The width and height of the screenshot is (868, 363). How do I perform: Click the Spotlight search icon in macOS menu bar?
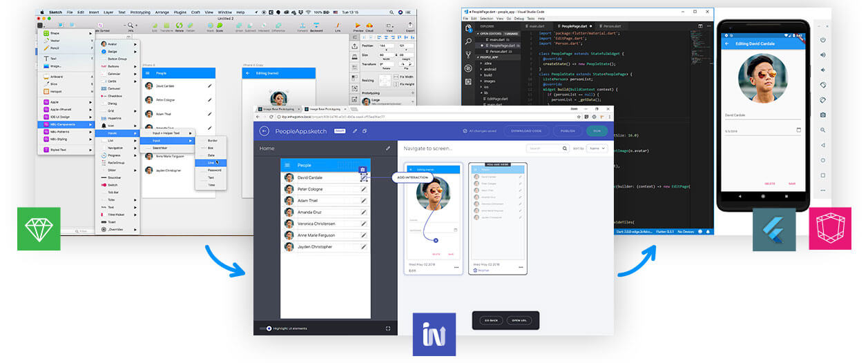pos(392,12)
